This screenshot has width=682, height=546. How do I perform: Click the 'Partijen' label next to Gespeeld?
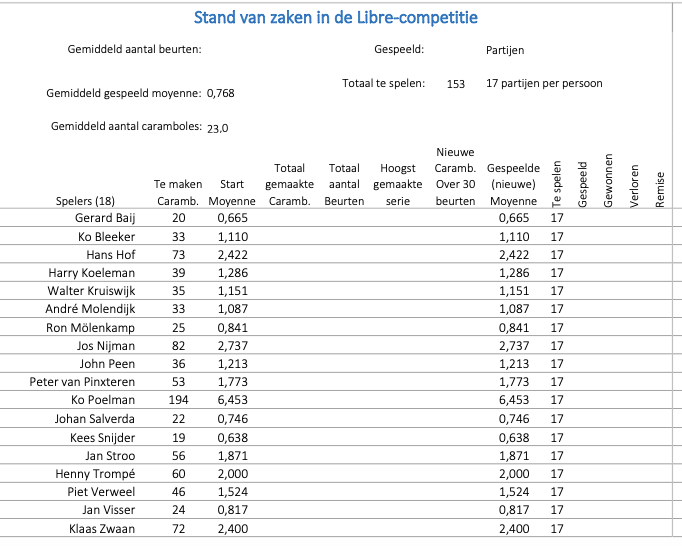(505, 50)
